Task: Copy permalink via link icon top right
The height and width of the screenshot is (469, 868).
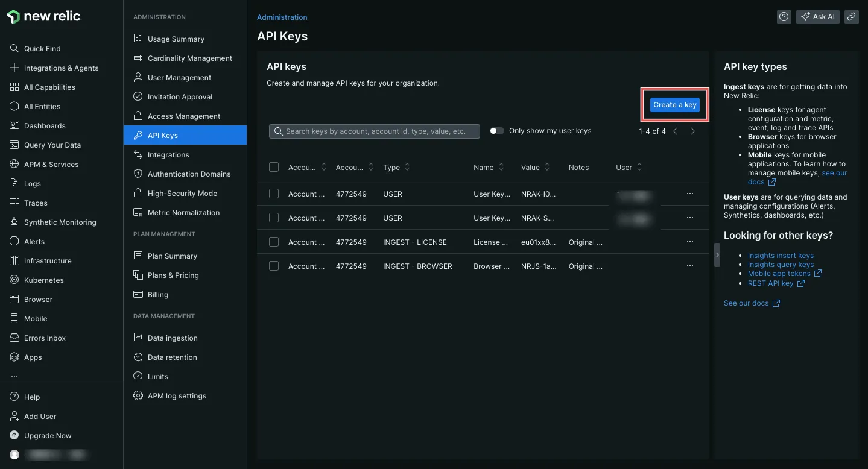Action: coord(851,17)
